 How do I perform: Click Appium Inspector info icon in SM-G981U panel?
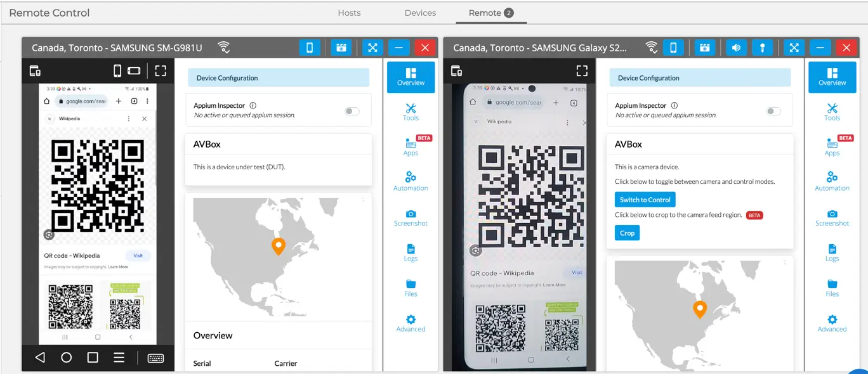253,106
